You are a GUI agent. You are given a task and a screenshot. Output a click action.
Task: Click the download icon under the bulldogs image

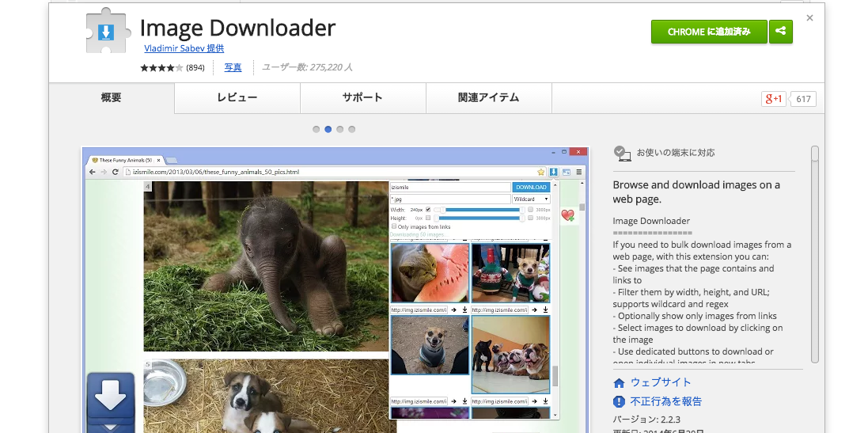pos(545,401)
